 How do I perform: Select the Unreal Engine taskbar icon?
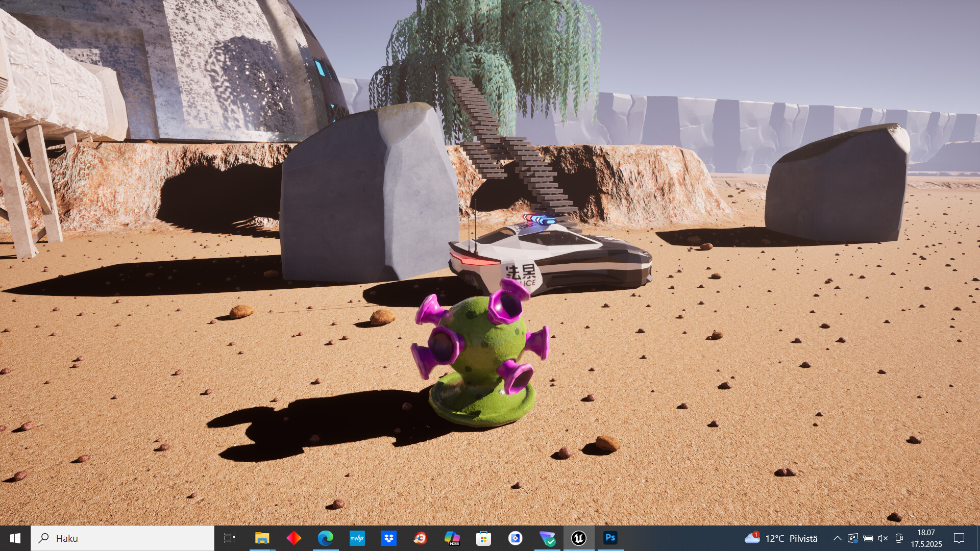click(578, 538)
